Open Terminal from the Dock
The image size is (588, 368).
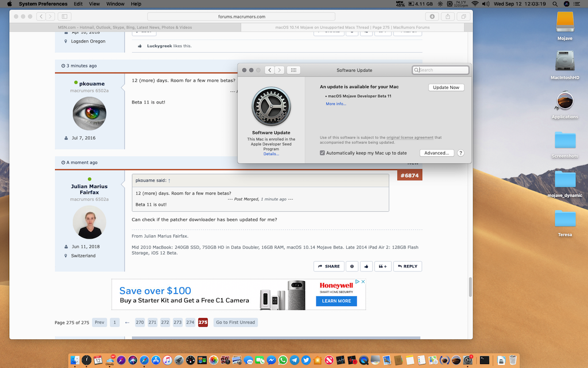coord(485,360)
